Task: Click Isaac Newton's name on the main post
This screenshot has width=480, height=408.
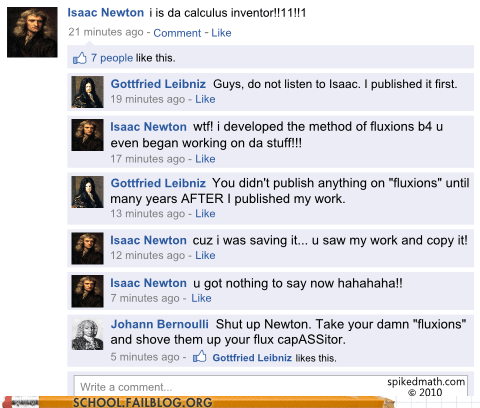Action: tap(106, 13)
